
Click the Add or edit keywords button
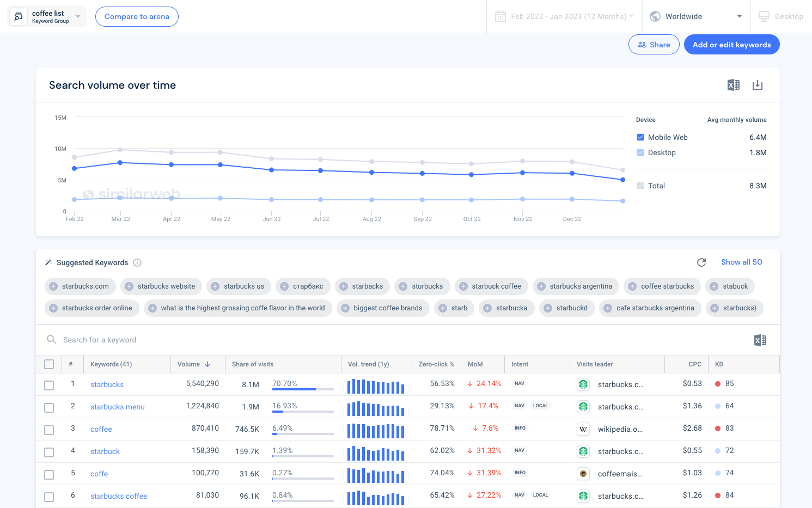(731, 45)
